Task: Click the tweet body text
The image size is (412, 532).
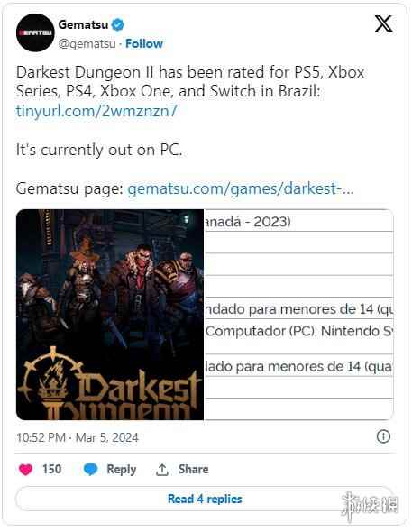Action: [190, 130]
